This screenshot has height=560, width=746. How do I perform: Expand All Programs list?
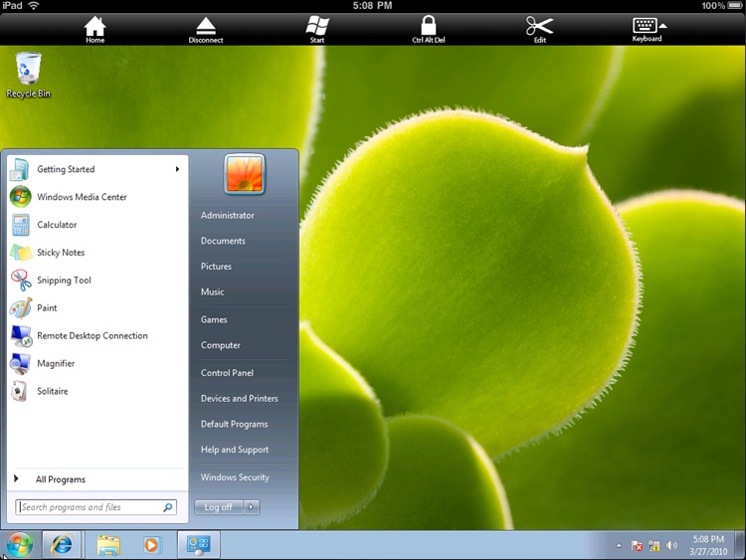pyautogui.click(x=60, y=479)
